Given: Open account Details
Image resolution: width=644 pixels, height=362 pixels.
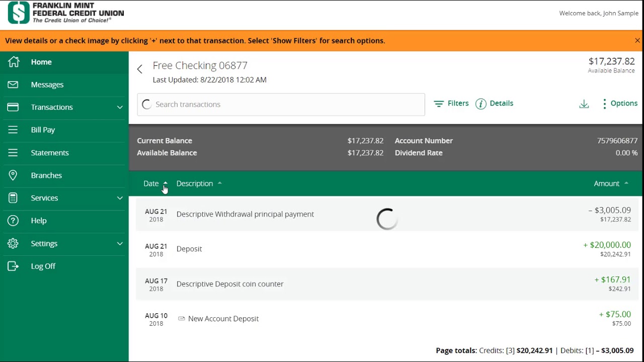Looking at the screenshot, I should click(x=502, y=103).
